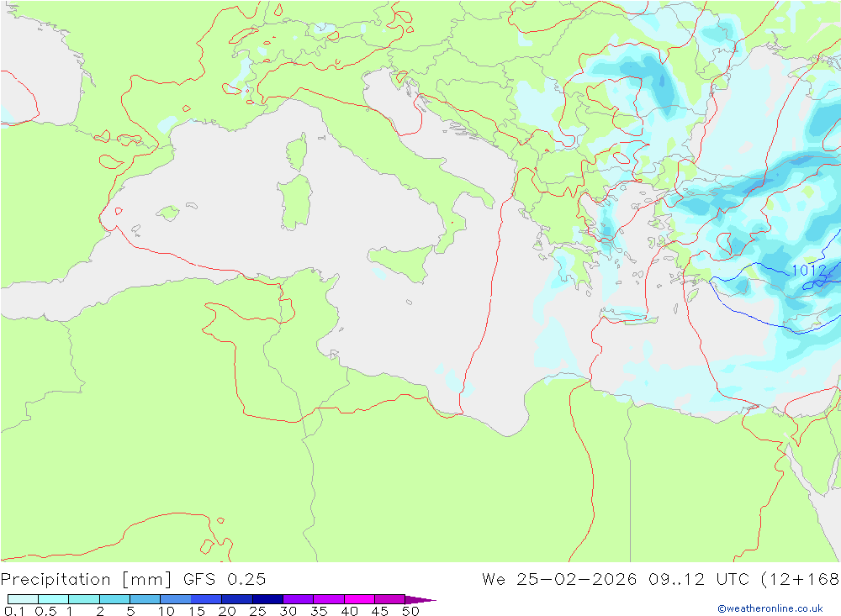Select the lightest 0.1 legend swatch
Image resolution: width=841 pixels, height=616 pixels.
point(23,599)
